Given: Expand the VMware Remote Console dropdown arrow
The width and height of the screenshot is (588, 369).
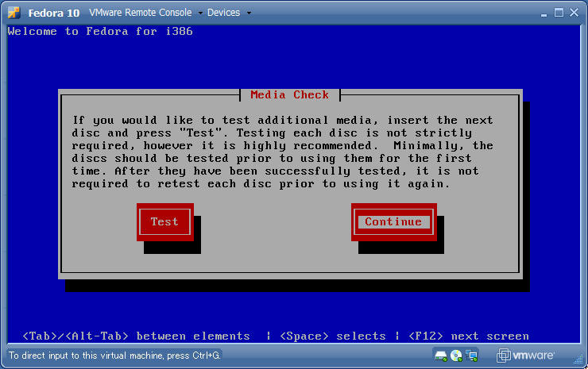Looking at the screenshot, I should (200, 13).
